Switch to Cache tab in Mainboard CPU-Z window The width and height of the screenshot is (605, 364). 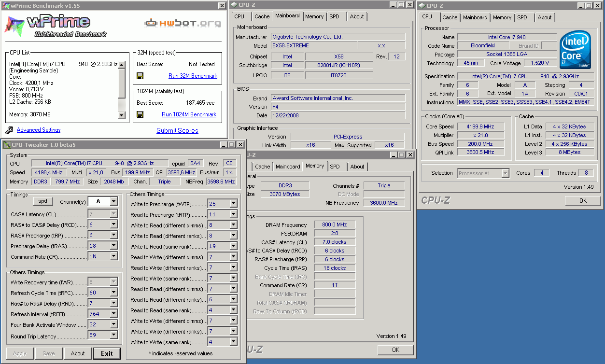262,16
